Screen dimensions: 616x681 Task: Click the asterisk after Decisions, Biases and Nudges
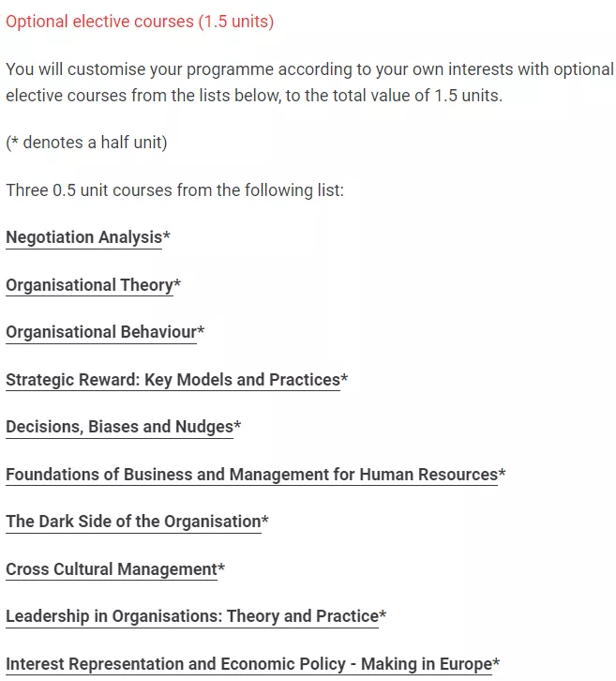(x=237, y=426)
